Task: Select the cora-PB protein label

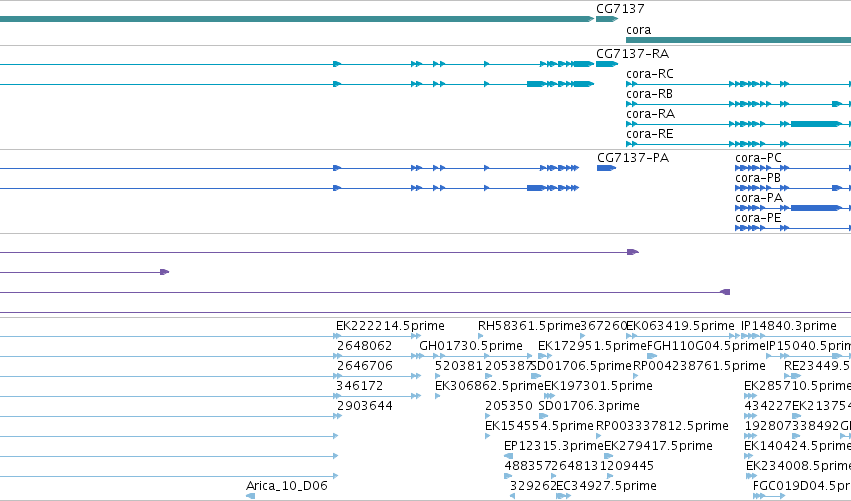Action: (x=758, y=178)
